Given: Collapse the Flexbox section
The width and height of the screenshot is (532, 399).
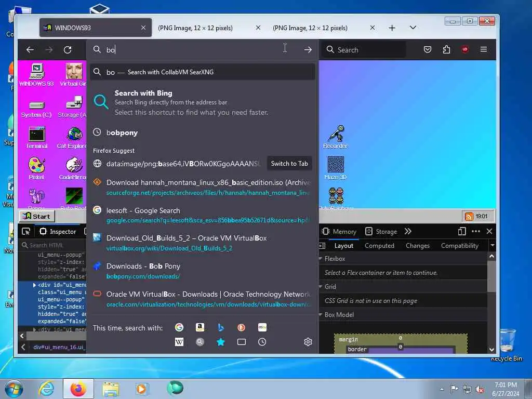Looking at the screenshot, I should (321, 259).
